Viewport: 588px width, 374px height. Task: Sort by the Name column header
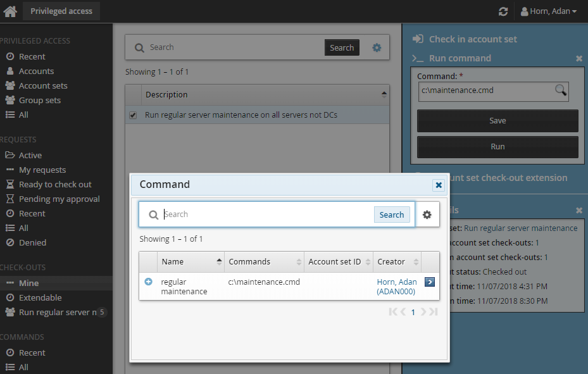tap(191, 261)
